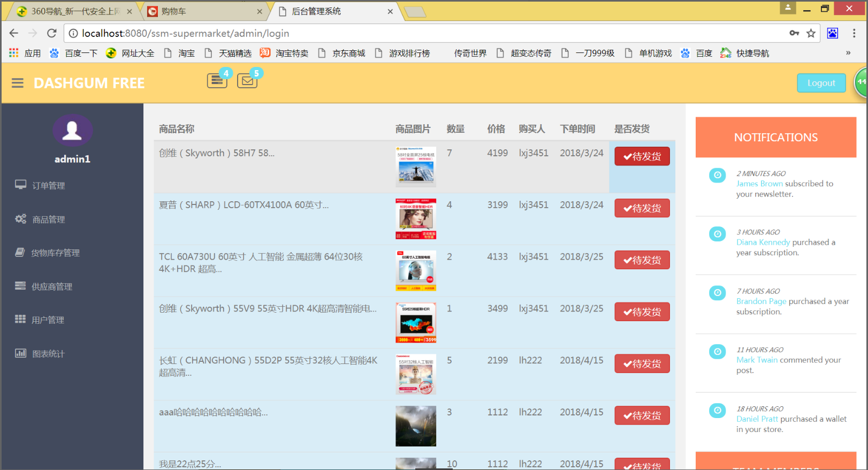
Task: Open Brandon Page notification link
Action: point(761,301)
